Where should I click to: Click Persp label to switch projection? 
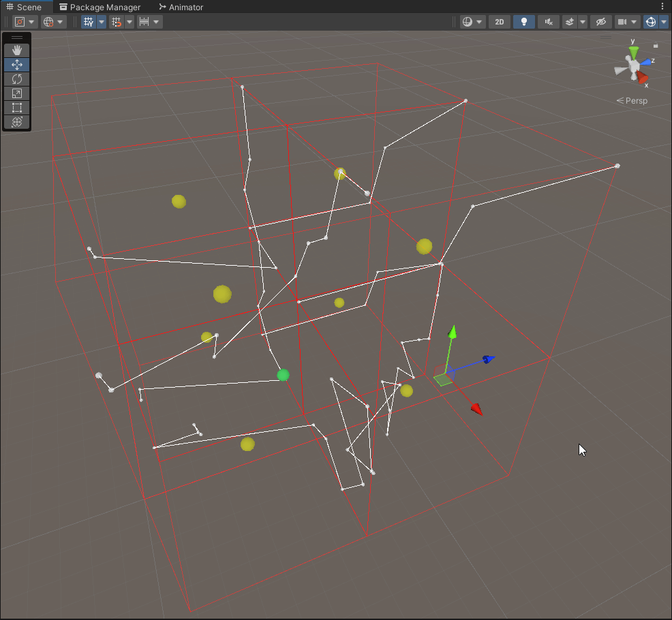632,101
